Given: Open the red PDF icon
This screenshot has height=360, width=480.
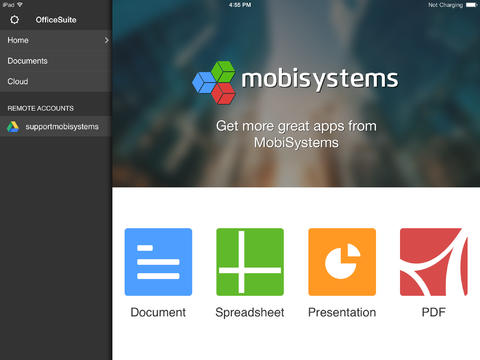Looking at the screenshot, I should pos(434,262).
